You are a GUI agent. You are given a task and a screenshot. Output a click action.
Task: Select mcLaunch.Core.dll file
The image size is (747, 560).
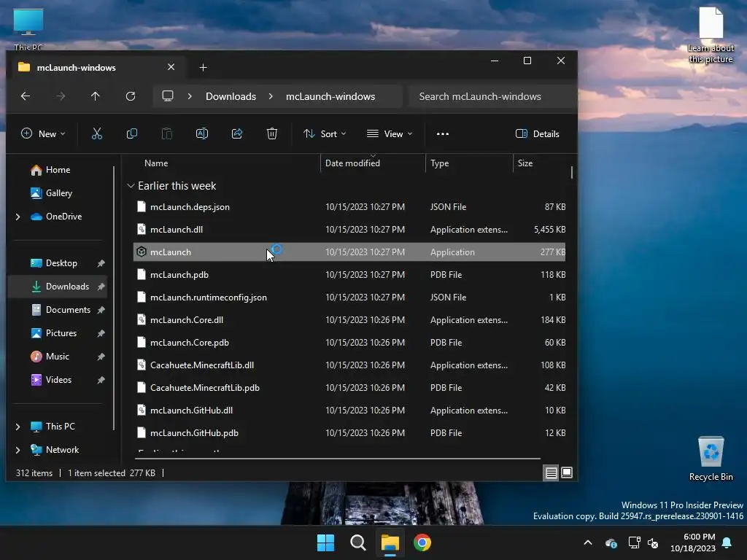pyautogui.click(x=349, y=320)
